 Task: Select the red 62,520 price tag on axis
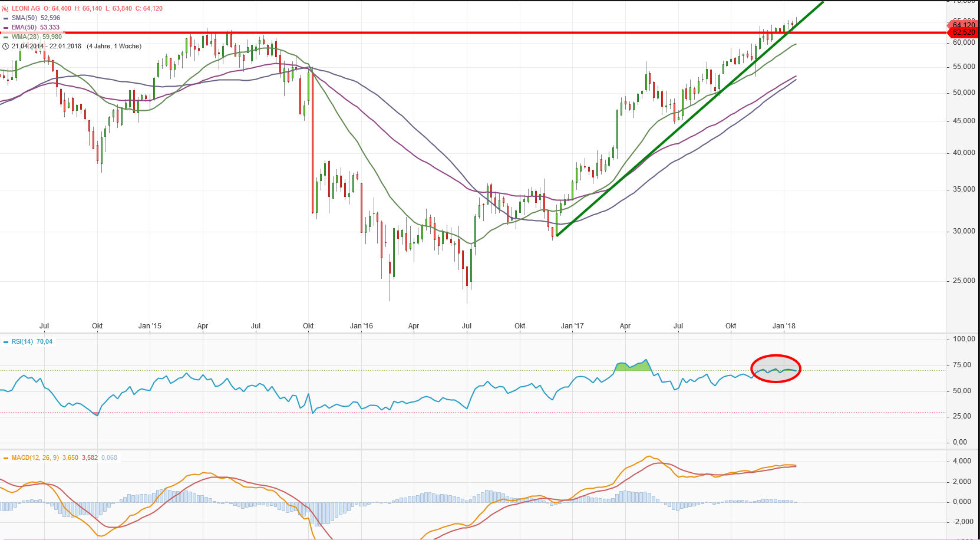click(963, 32)
